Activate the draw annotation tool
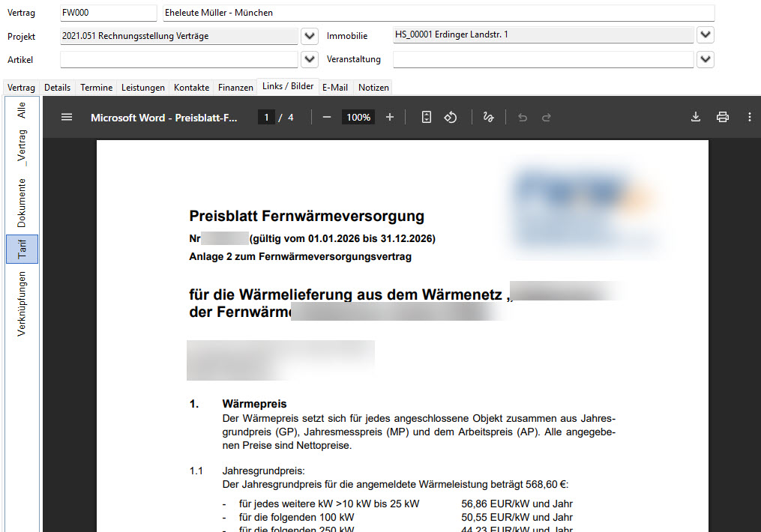The image size is (761, 532). (488, 118)
